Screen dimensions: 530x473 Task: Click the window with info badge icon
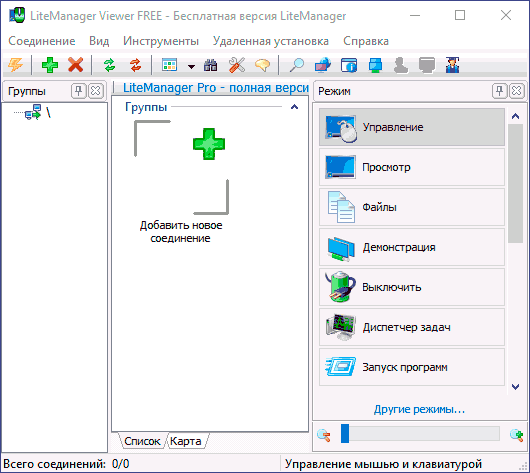click(349, 65)
